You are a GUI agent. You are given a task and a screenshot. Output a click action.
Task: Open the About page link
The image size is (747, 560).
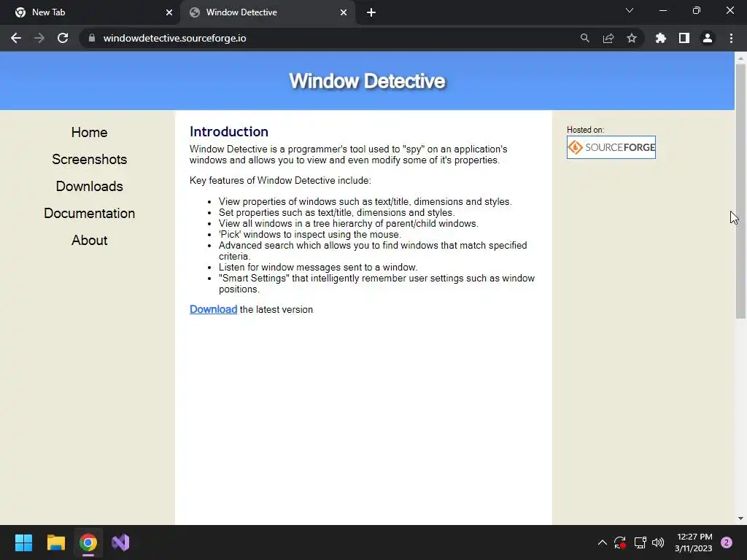pyautogui.click(x=90, y=241)
